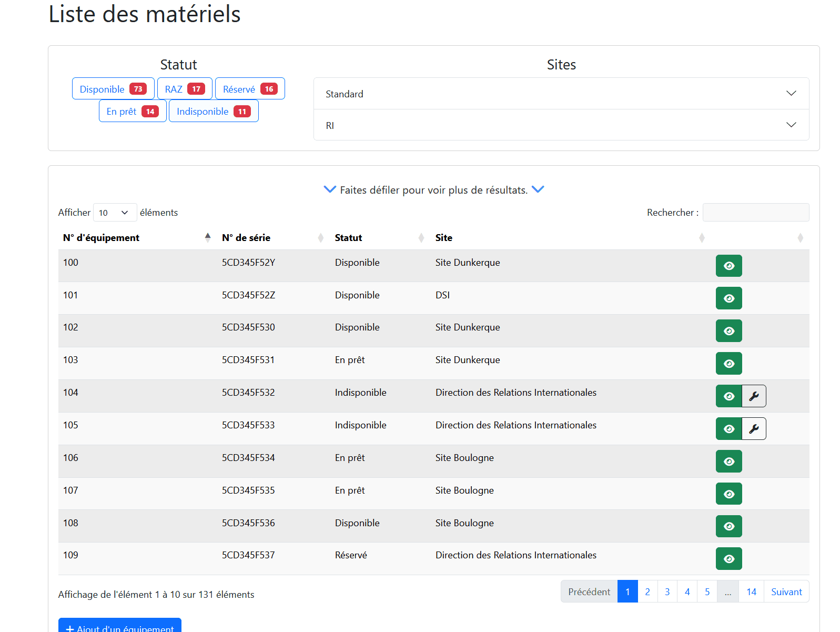Open eye icon for equipment 102
Viewport: 840px width, 632px height.
pos(728,331)
